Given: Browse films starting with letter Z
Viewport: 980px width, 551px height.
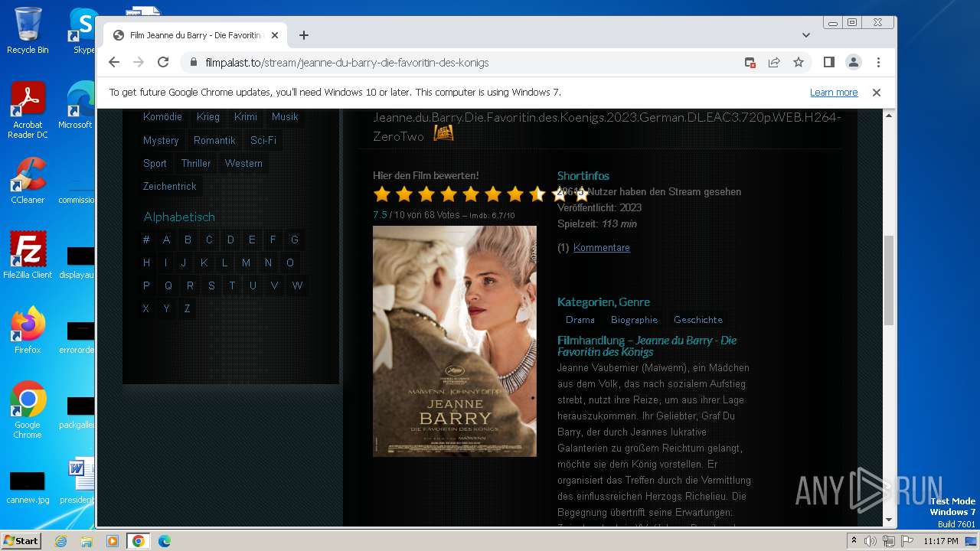Looking at the screenshot, I should coord(187,308).
